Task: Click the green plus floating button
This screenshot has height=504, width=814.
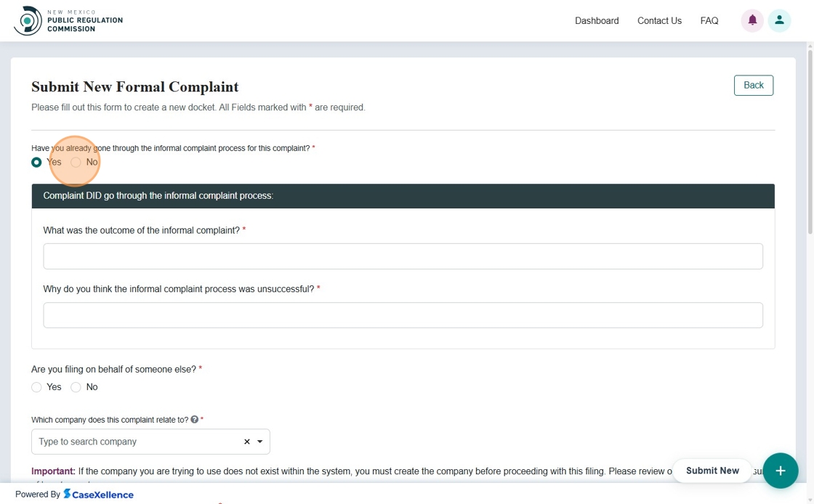Action: 781,471
